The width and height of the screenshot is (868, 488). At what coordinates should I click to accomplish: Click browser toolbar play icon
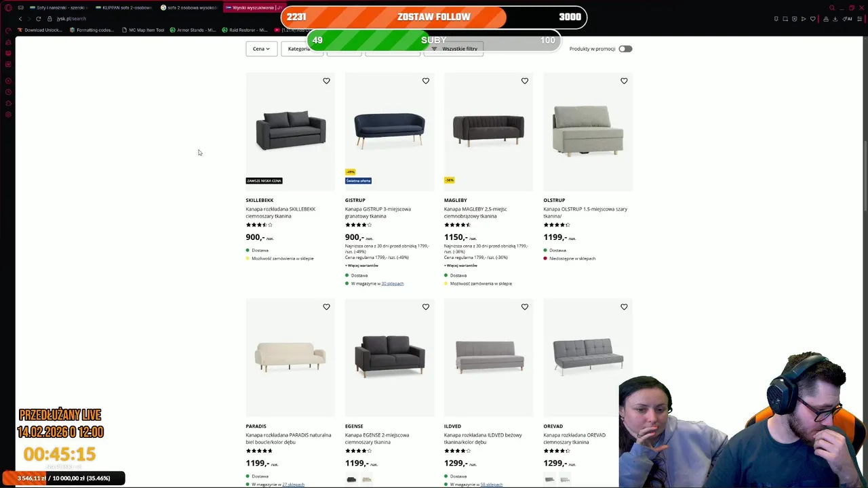click(804, 19)
